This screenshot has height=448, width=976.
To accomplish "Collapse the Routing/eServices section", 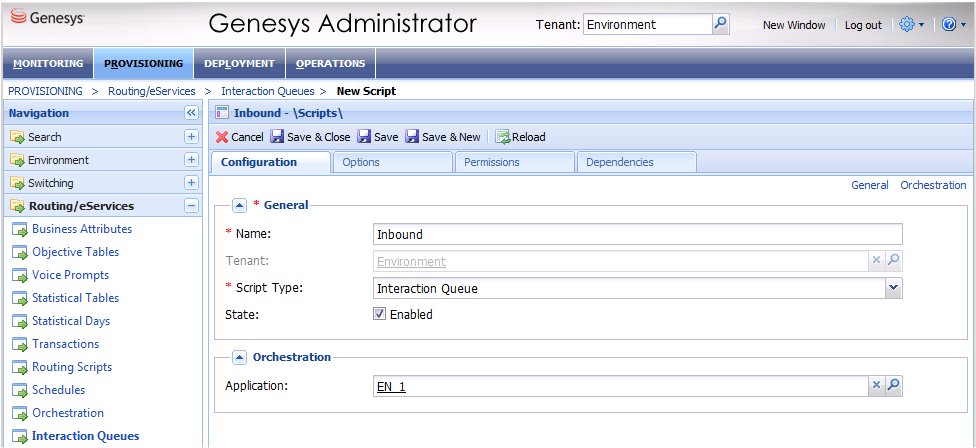I will [x=191, y=206].
